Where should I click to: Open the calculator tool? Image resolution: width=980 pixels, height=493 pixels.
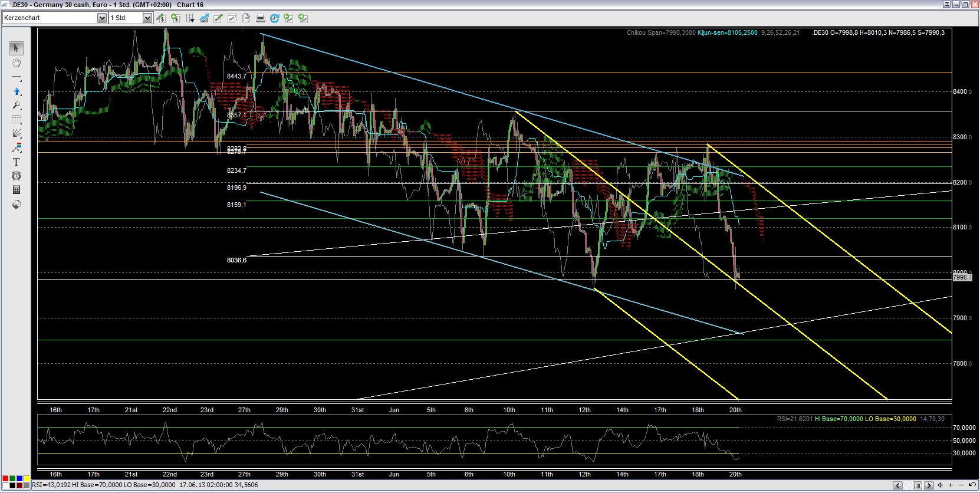pos(17,190)
